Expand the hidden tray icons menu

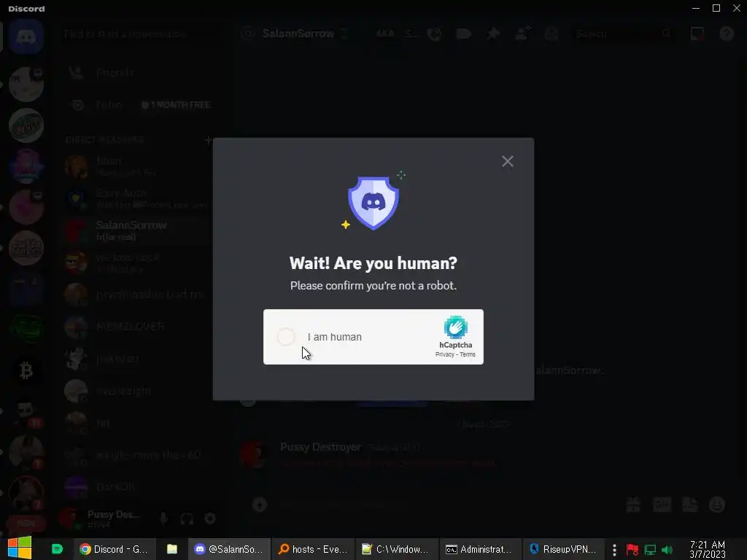614,550
